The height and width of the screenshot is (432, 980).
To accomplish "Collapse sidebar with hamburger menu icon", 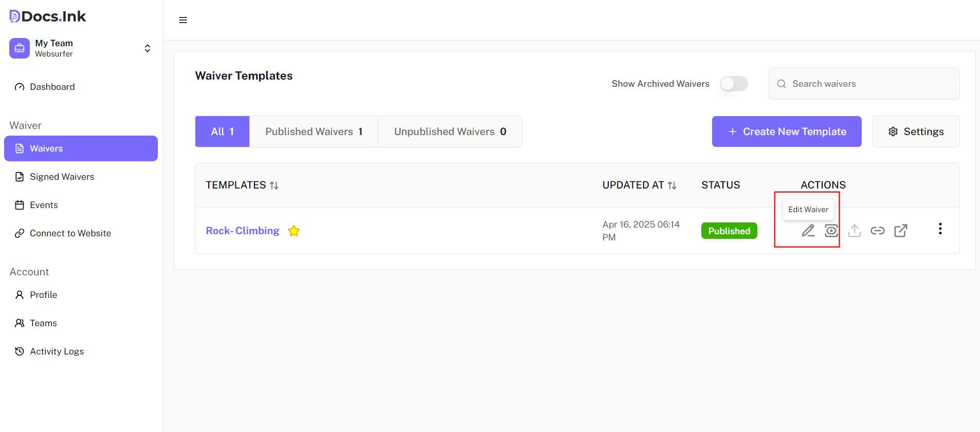I will 183,20.
